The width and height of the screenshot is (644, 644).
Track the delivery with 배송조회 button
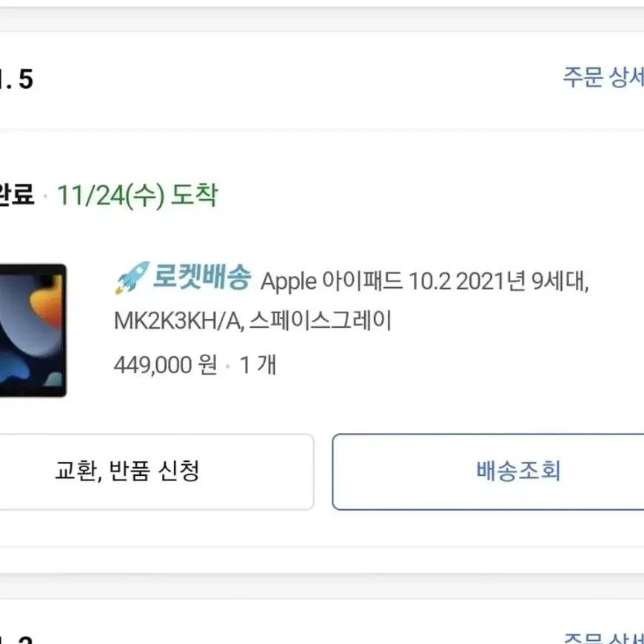coord(489,472)
